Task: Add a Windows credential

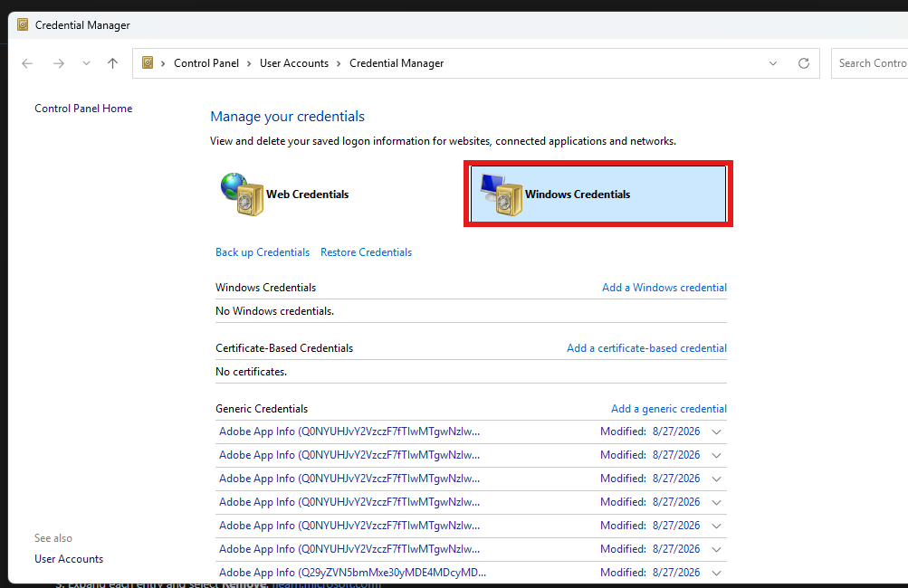Action: click(664, 288)
